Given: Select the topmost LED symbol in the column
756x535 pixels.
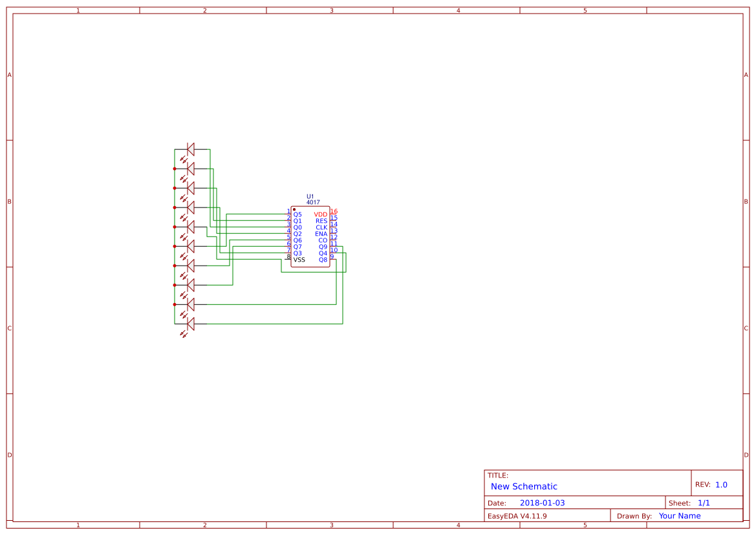Looking at the screenshot, I should (190, 149).
